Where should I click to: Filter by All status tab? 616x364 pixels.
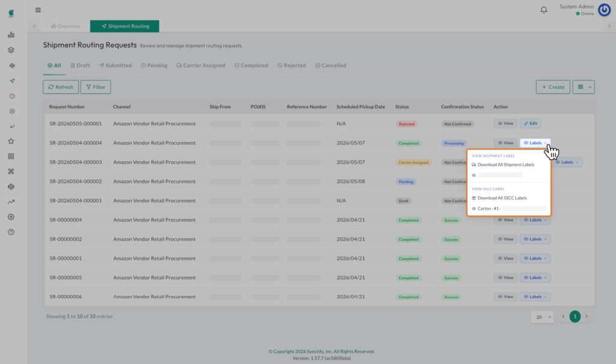point(54,66)
